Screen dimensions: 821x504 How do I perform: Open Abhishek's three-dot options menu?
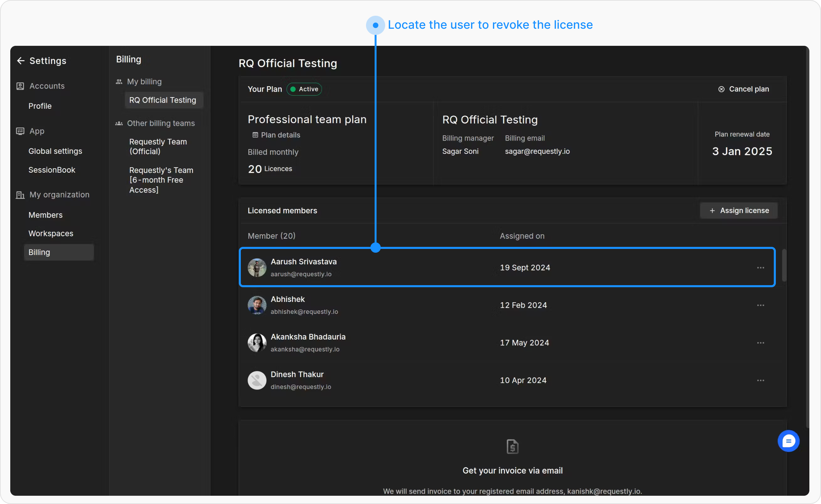coord(760,305)
